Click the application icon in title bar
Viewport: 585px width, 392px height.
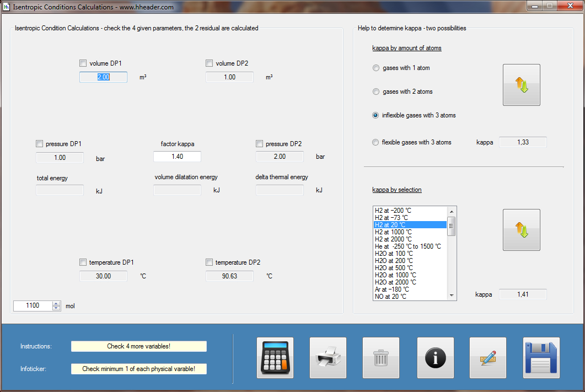tap(7, 7)
